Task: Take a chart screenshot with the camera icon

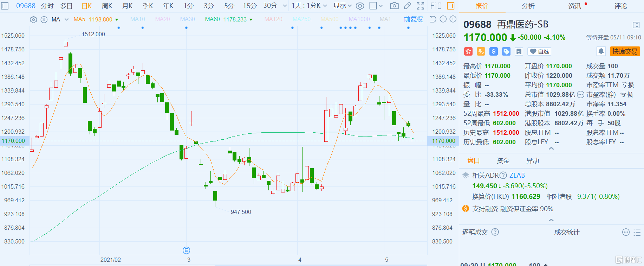Action: tap(394, 6)
